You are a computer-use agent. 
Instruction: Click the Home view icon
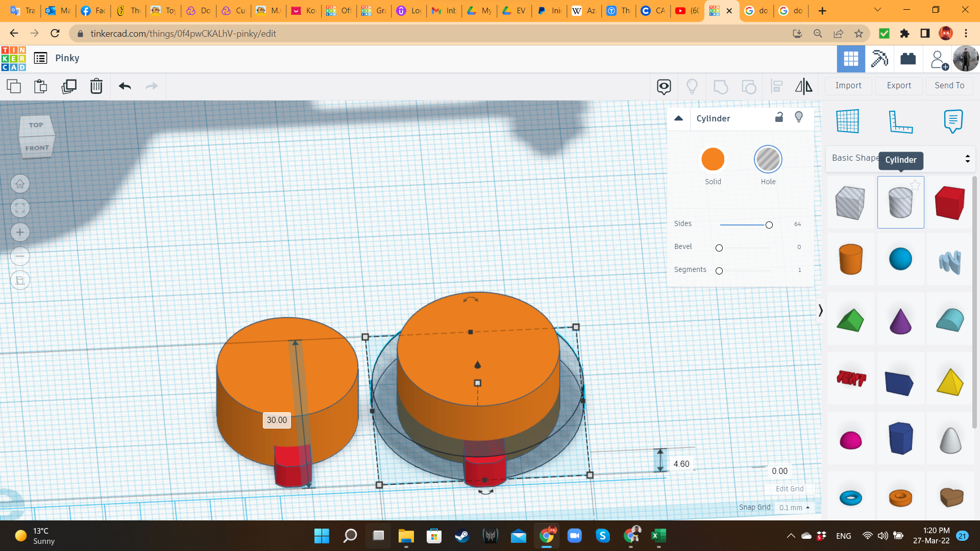20,184
